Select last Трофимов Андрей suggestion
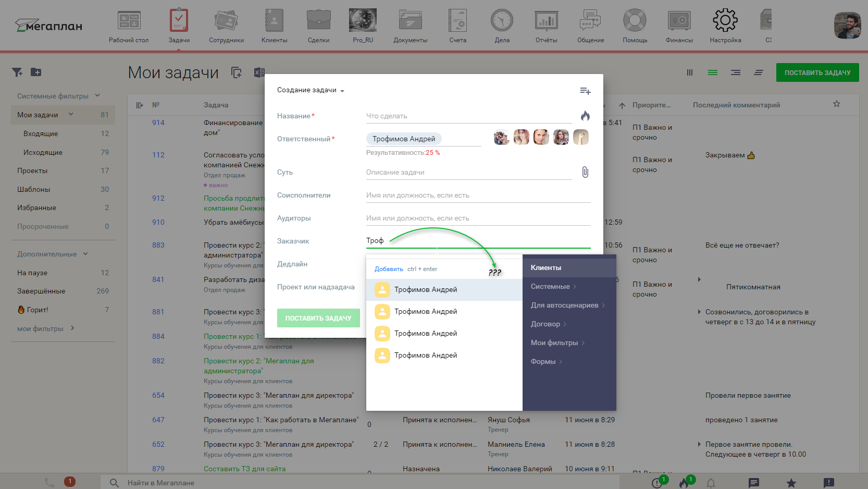 pos(444,355)
